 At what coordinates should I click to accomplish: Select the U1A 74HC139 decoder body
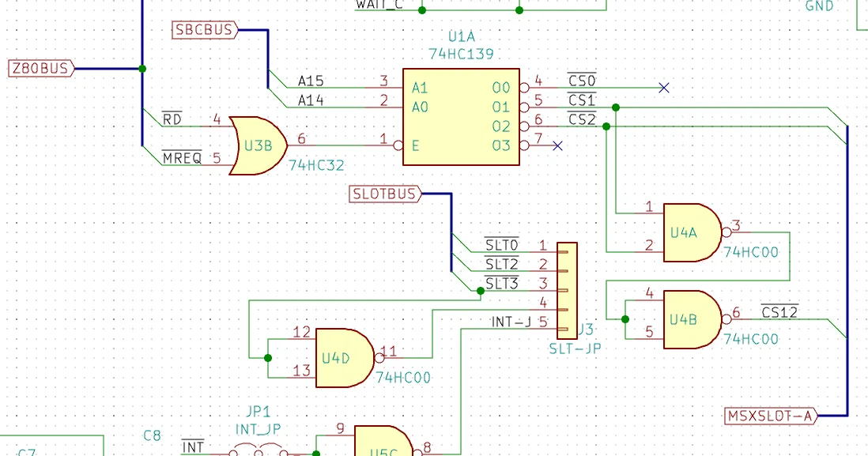pos(461,117)
